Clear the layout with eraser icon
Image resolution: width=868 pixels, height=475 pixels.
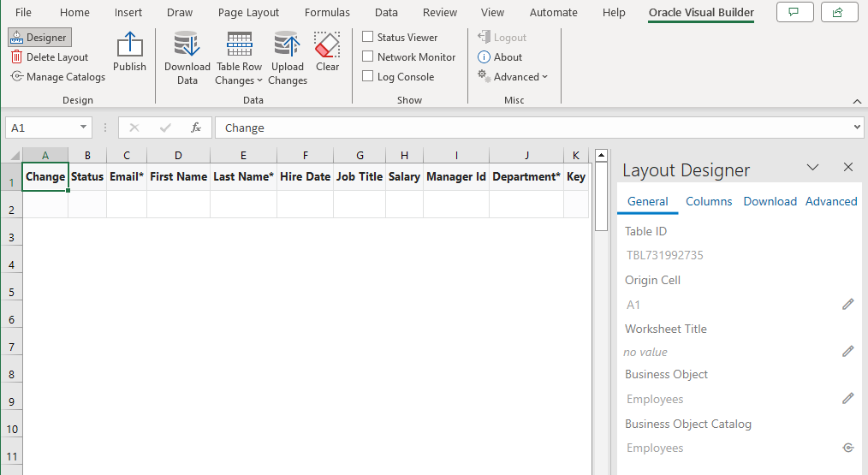[x=327, y=45]
